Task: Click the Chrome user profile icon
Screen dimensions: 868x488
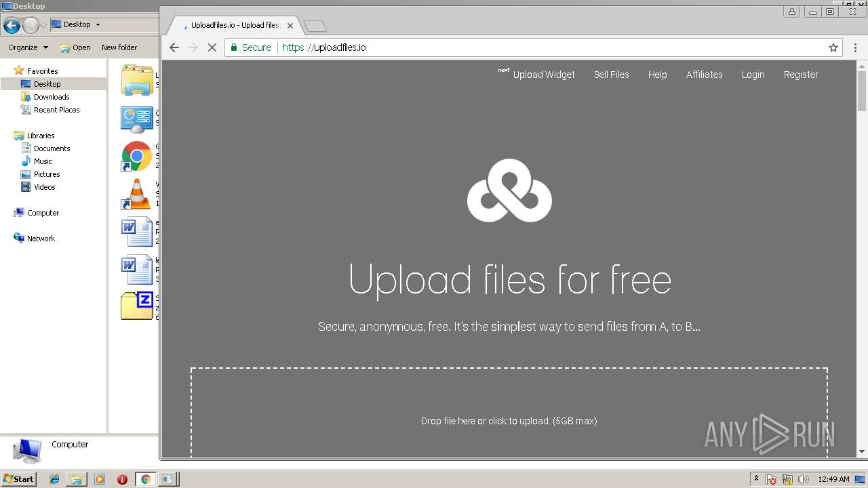Action: click(x=791, y=12)
